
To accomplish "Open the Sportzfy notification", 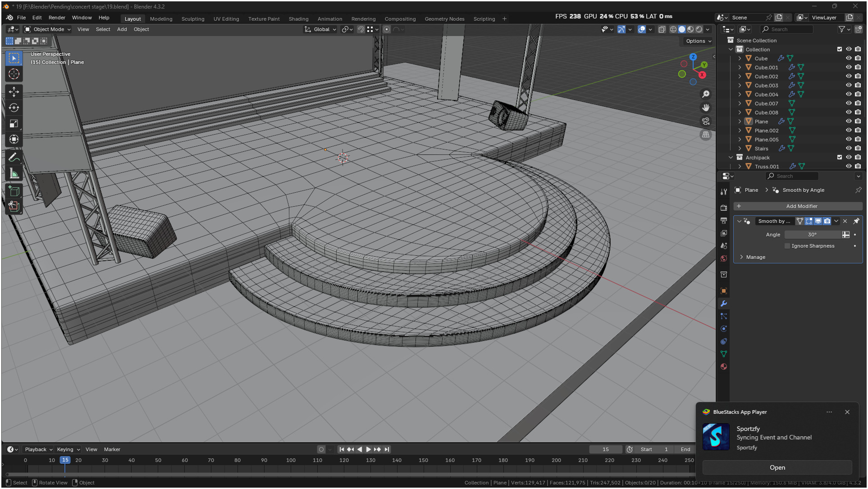I will 777,467.
